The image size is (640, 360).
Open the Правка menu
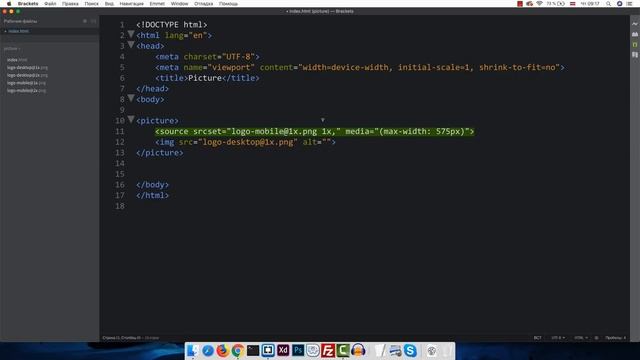click(70, 4)
